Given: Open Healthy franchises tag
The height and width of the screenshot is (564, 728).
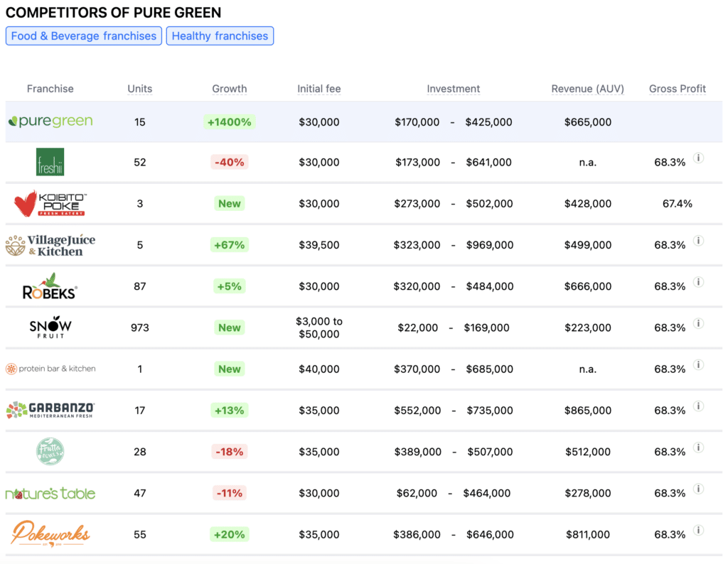Looking at the screenshot, I should pyautogui.click(x=220, y=36).
